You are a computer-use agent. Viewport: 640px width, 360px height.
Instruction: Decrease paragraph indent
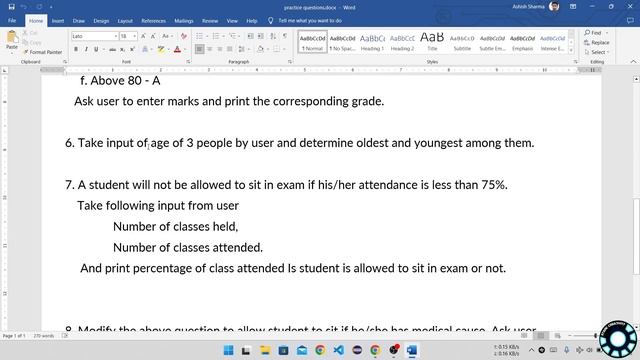coord(251,36)
